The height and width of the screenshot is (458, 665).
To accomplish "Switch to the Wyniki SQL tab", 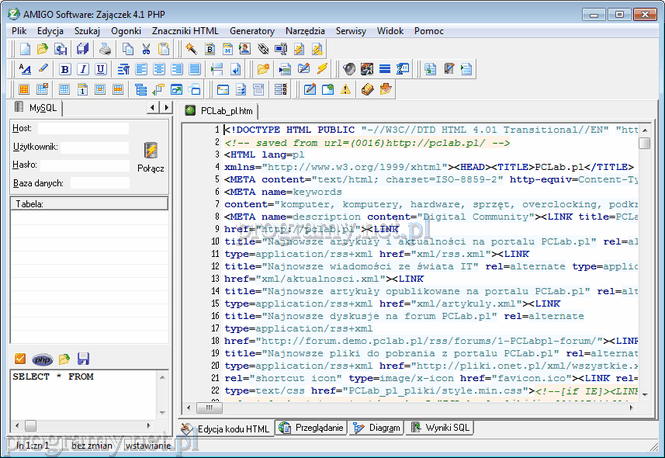I will 440,428.
